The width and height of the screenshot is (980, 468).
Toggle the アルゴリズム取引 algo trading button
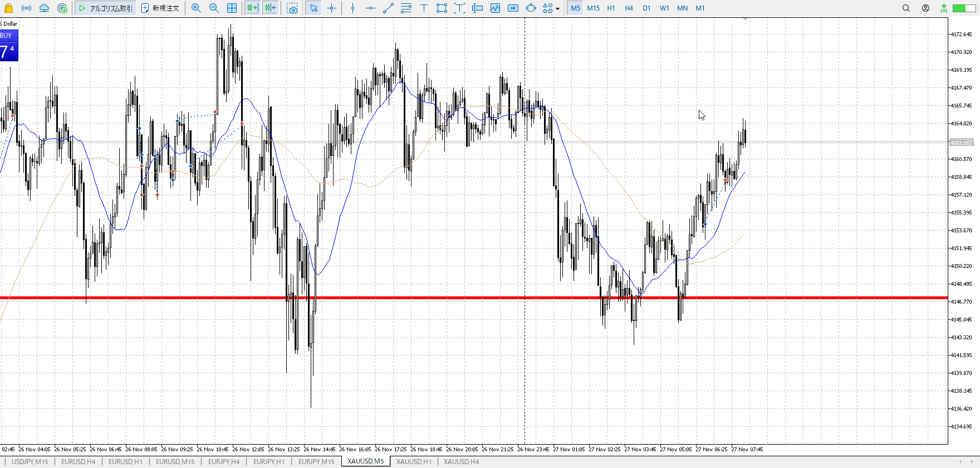point(106,8)
